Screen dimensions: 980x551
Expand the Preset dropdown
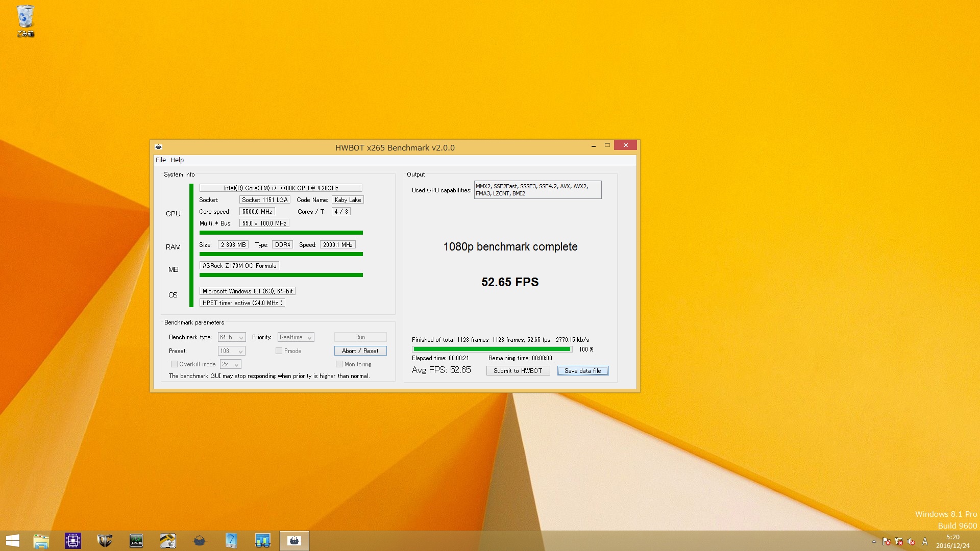(232, 351)
